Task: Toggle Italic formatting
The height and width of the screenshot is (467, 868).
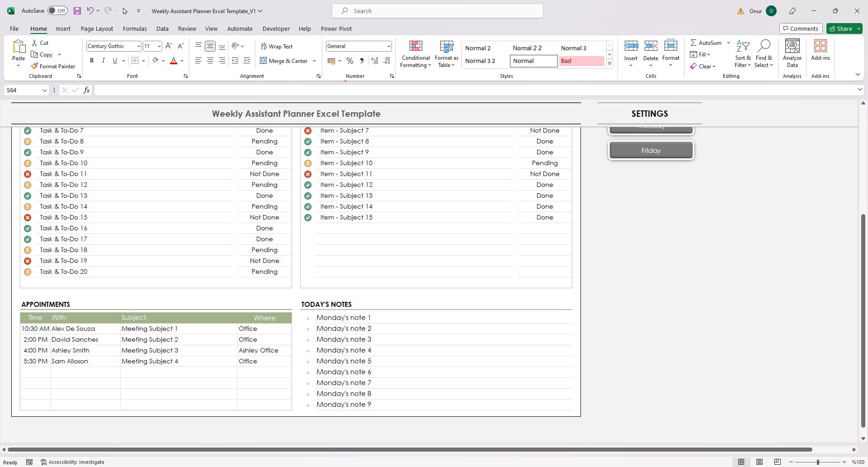Action: pos(103,60)
